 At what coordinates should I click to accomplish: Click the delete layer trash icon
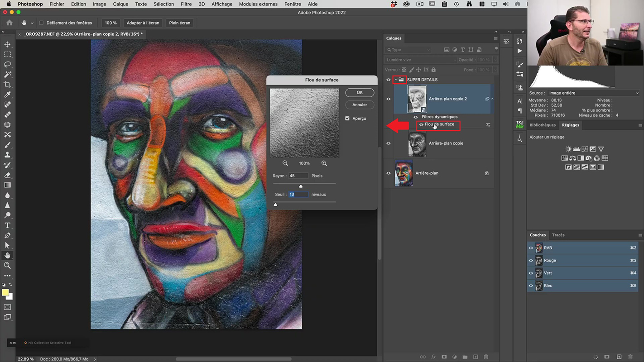tap(486, 357)
